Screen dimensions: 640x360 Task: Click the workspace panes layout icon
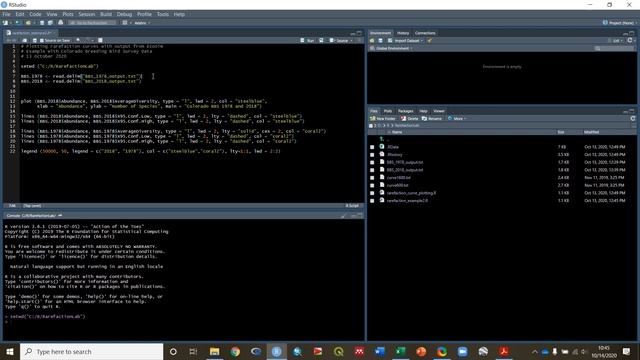pos(125,23)
